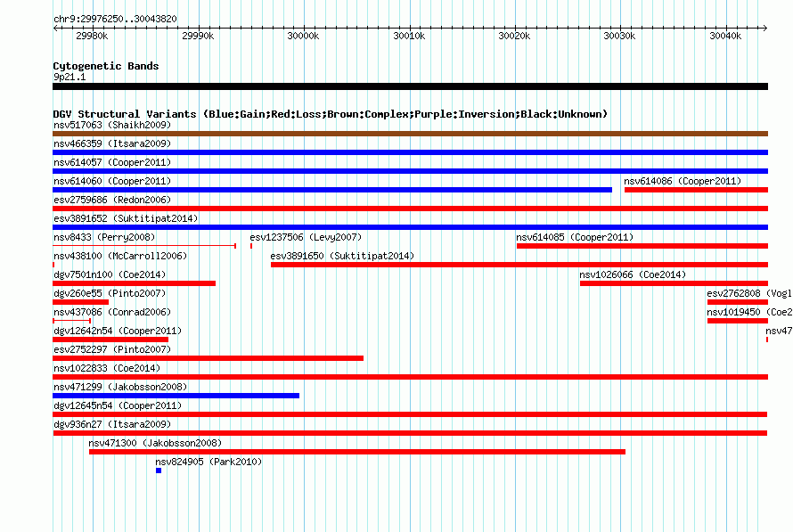Click the nsv8433 (Perry2008) label
Image resolution: width=793 pixels, height=532 pixels.
point(104,237)
